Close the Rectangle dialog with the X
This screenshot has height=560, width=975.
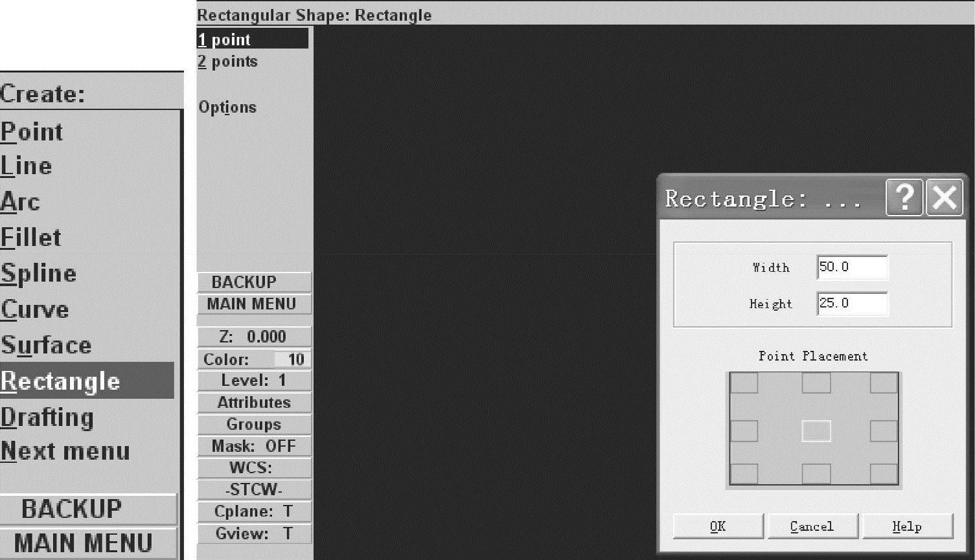coord(944,198)
